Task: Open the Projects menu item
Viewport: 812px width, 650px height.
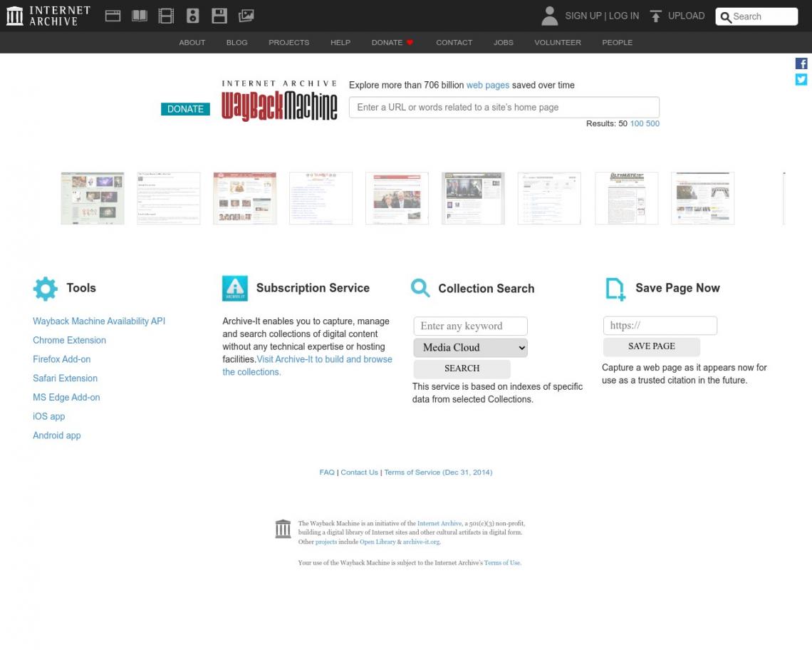Action: (289, 43)
